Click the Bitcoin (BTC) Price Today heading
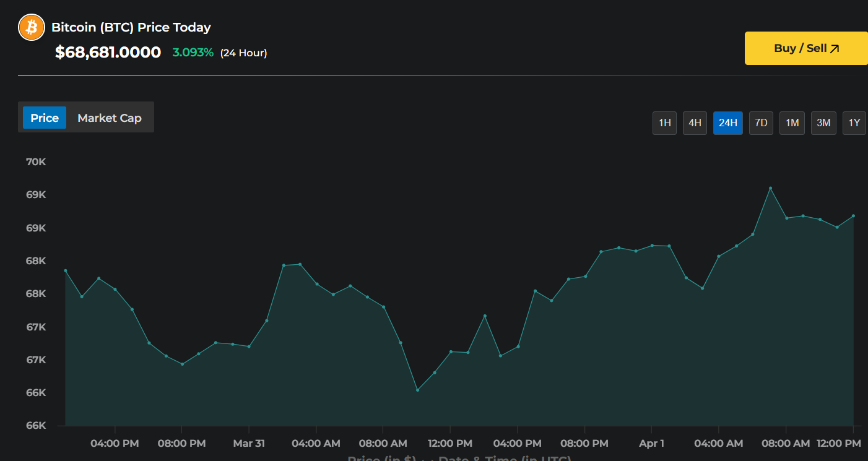The width and height of the screenshot is (868, 461). pyautogui.click(x=131, y=27)
